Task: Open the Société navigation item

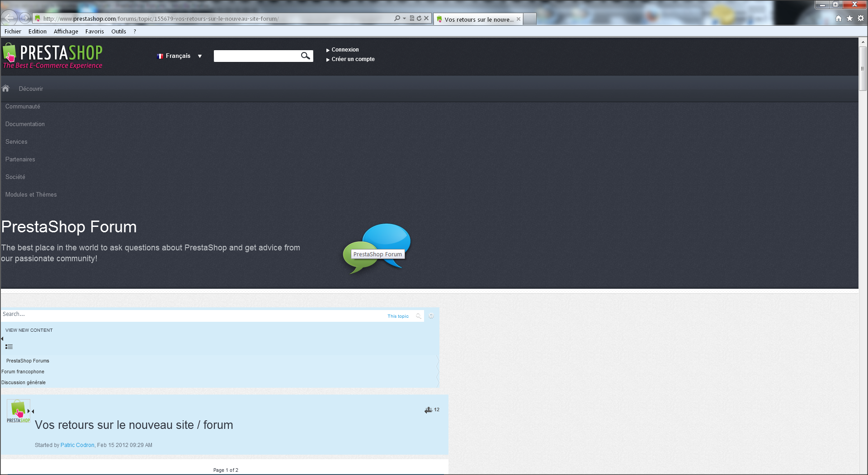Action: coord(15,177)
